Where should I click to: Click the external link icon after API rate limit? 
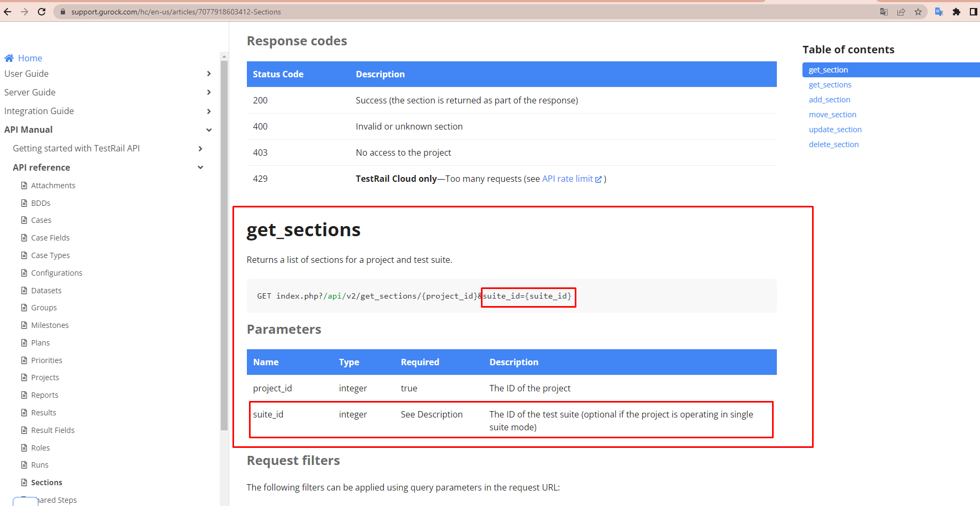(x=598, y=179)
